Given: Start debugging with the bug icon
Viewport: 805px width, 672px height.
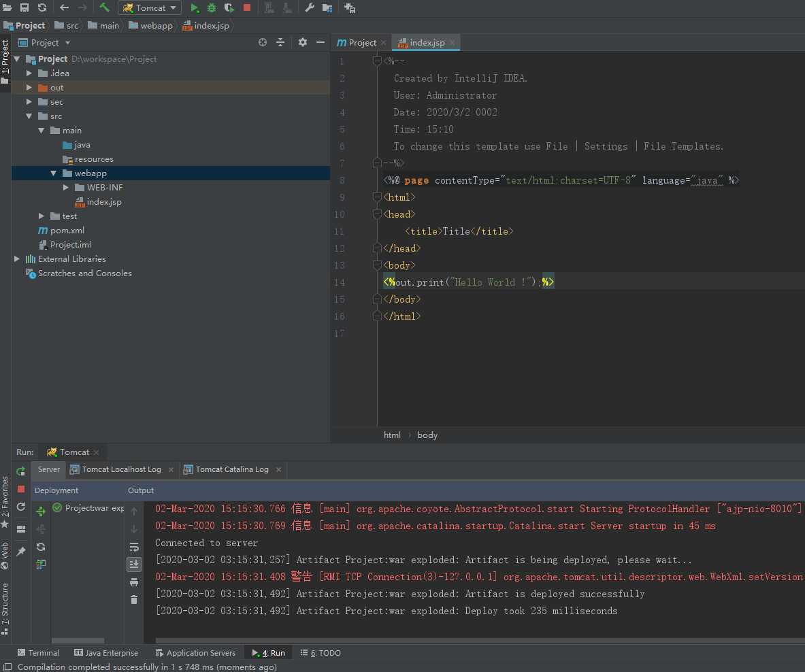Looking at the screenshot, I should point(212,7).
